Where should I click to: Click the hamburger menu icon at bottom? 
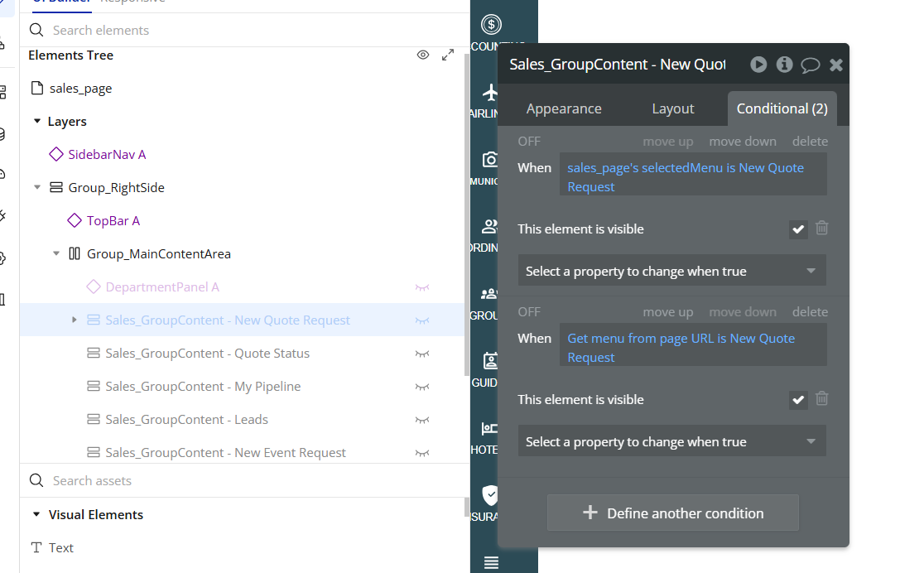pyautogui.click(x=491, y=562)
